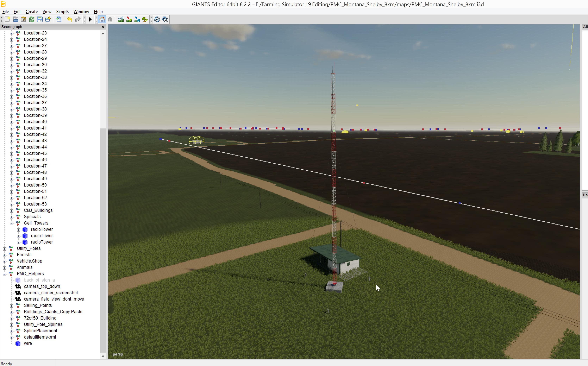Expand the defaultItems-xml group
Screen dimensions: 588x366
tap(11, 337)
